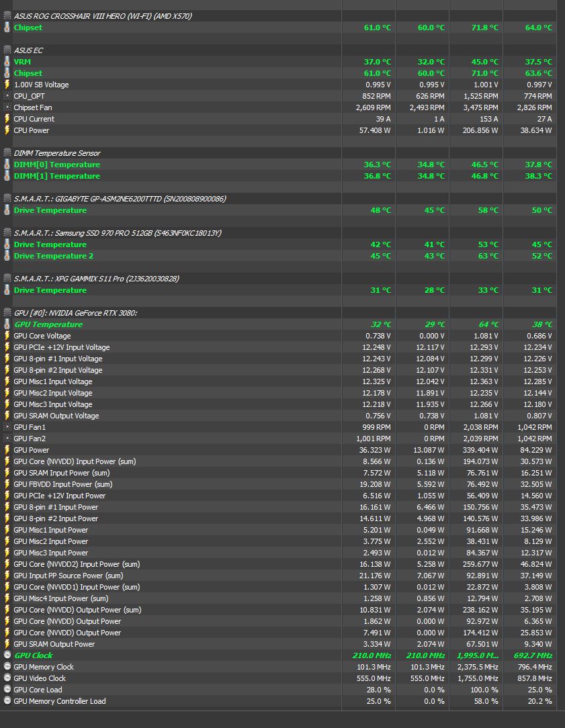Click the bolt icon beside GPU SRAM Output Power

coord(7,644)
